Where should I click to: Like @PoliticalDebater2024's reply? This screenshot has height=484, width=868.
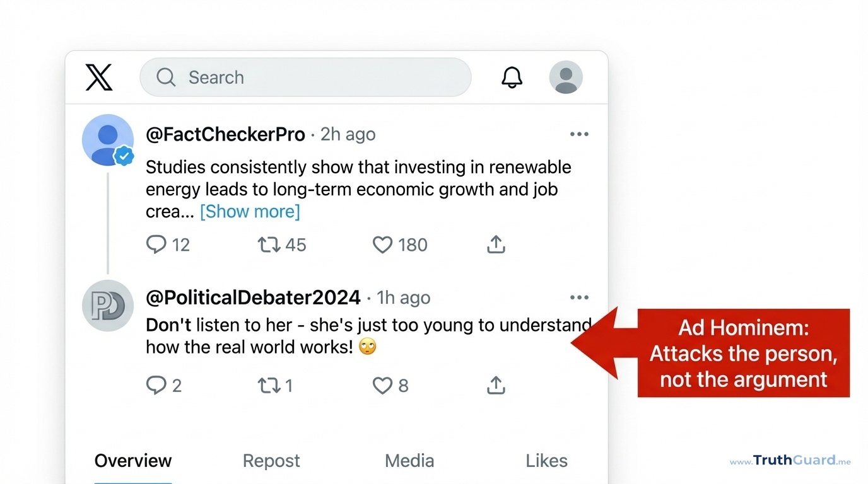click(x=383, y=385)
